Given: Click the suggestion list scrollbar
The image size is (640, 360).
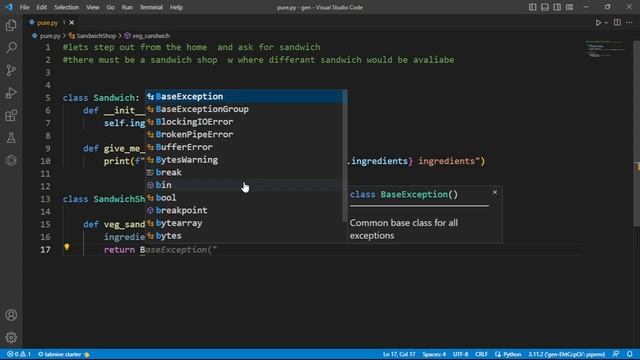Looking at the screenshot, I should (x=345, y=155).
